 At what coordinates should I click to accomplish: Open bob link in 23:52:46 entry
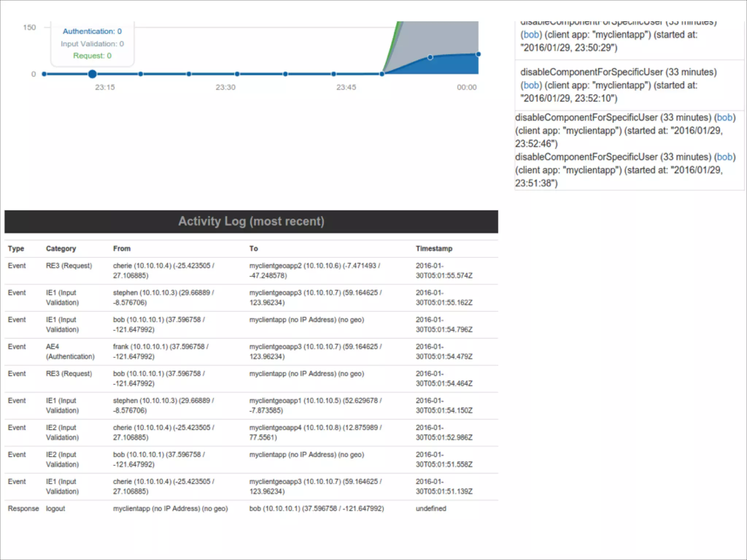[724, 117]
